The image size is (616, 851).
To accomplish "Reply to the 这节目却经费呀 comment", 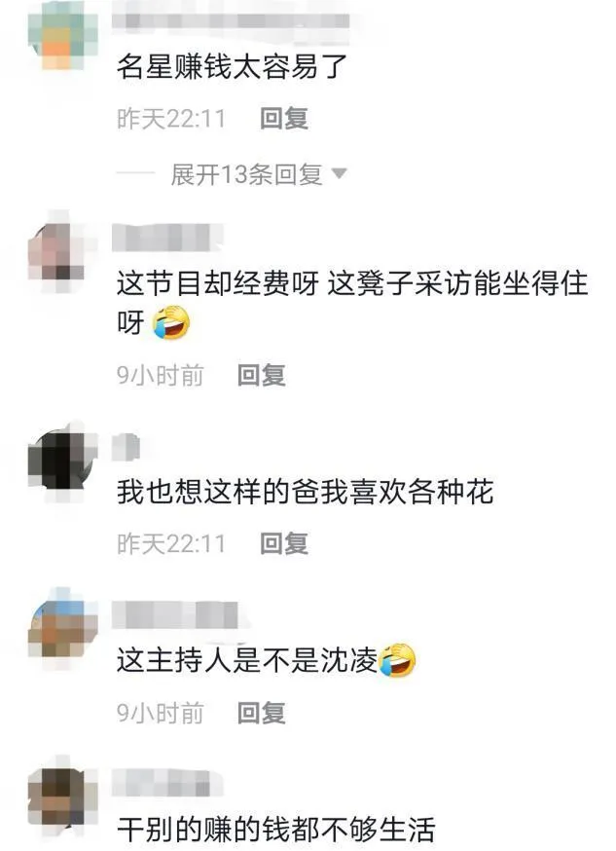I will point(262,375).
